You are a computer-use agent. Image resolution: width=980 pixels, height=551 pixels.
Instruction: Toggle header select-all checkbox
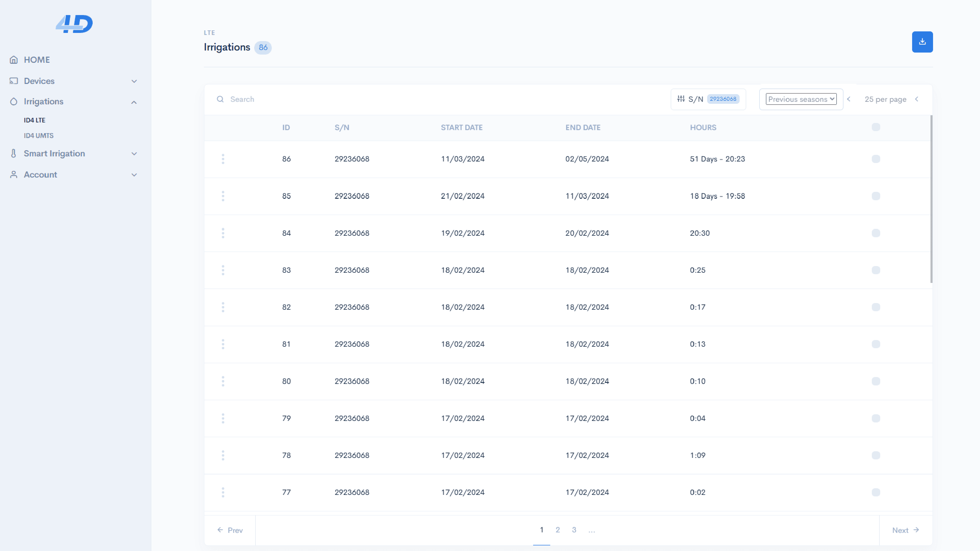click(x=876, y=127)
